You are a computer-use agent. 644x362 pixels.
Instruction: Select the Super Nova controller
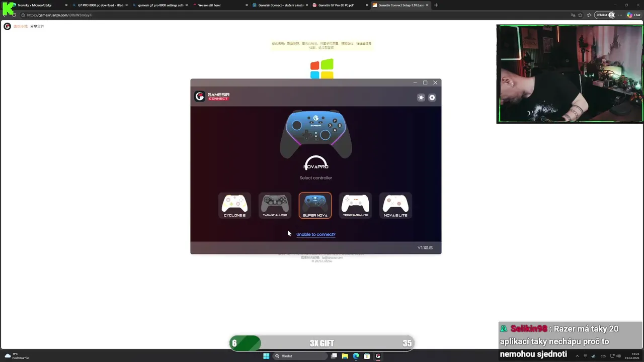pos(315,206)
